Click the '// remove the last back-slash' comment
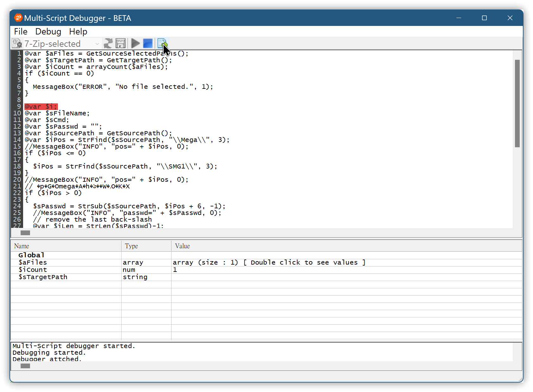Image resolution: width=533 pixels, height=392 pixels. click(x=92, y=219)
